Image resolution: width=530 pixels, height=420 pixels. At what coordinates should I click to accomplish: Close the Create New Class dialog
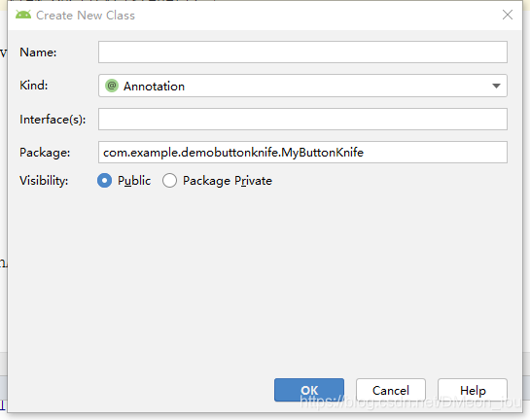click(508, 15)
